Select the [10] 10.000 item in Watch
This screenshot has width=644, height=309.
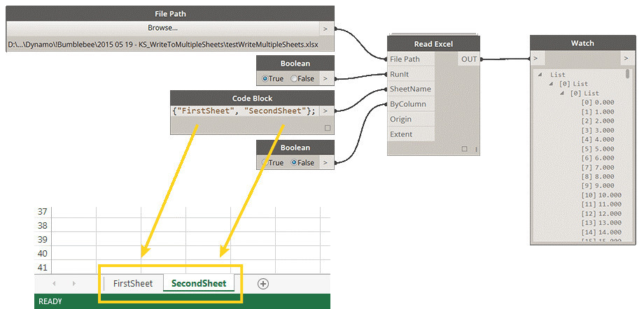tap(601, 195)
